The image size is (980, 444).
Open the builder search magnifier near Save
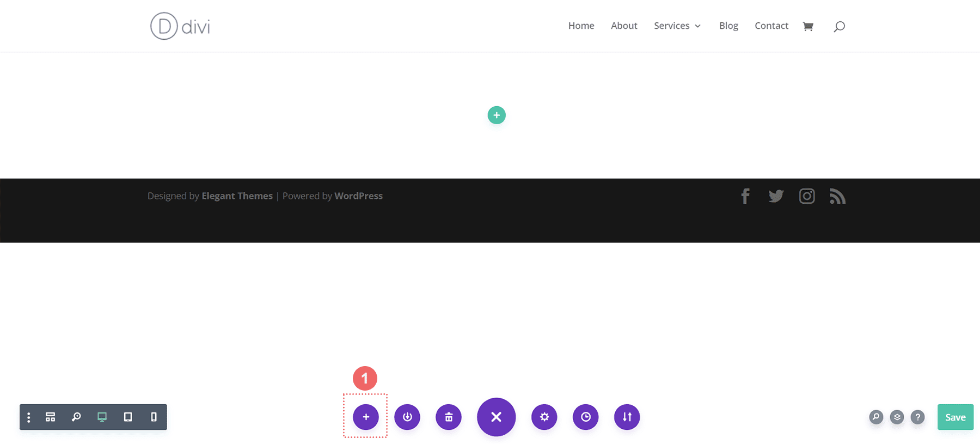click(x=876, y=417)
